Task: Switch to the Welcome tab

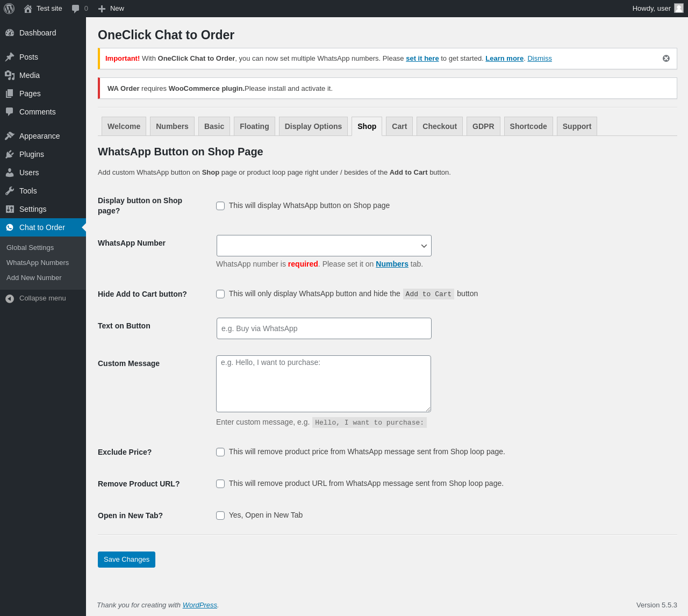Action: coord(124,126)
